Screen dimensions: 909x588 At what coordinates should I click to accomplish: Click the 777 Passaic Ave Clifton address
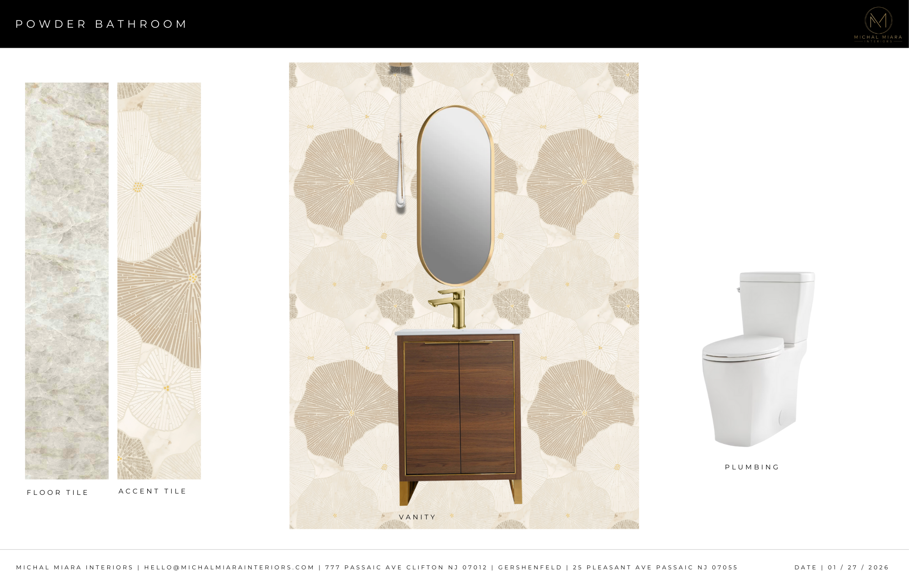[x=406, y=568]
